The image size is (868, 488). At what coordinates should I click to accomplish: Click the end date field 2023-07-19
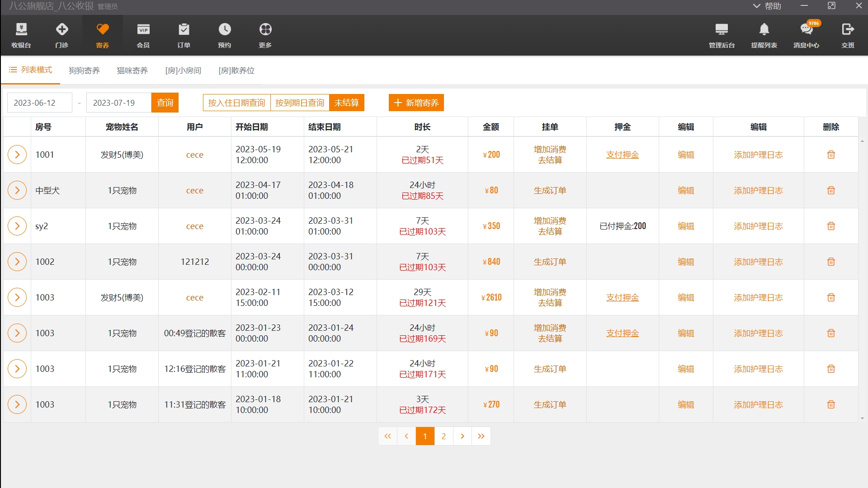(x=119, y=103)
